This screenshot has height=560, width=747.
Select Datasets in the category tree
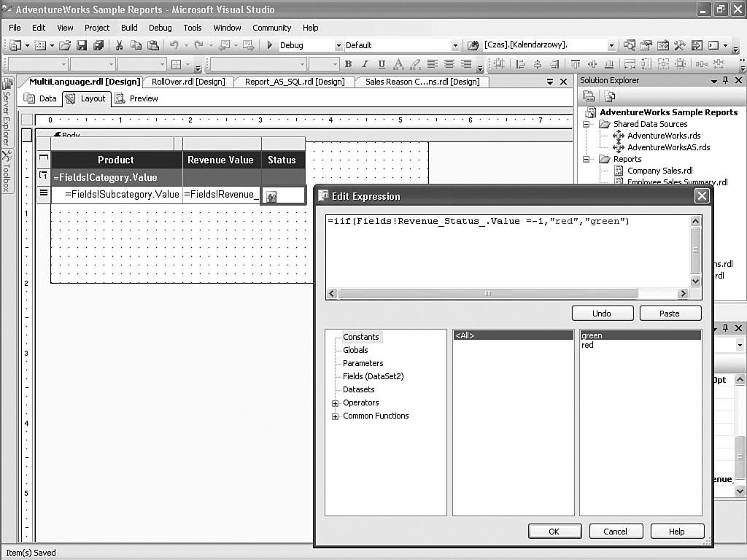coord(359,389)
